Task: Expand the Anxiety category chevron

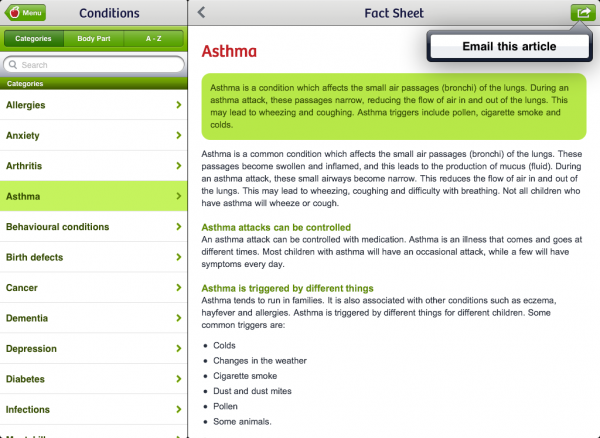Action: pos(179,135)
